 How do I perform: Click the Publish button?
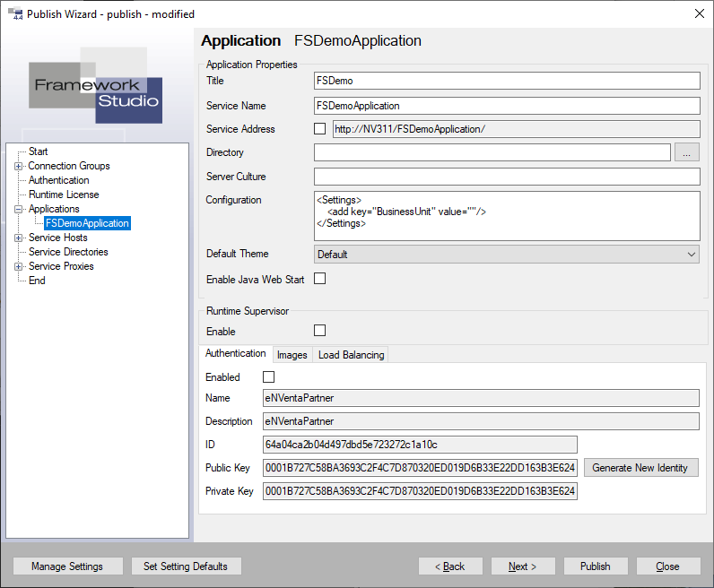[x=596, y=566]
